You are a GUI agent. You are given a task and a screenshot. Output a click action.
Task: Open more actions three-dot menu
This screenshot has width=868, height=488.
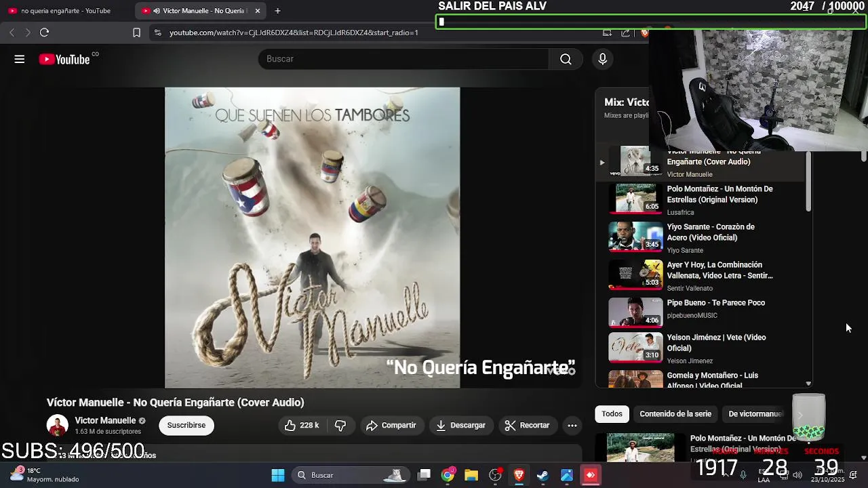point(572,425)
